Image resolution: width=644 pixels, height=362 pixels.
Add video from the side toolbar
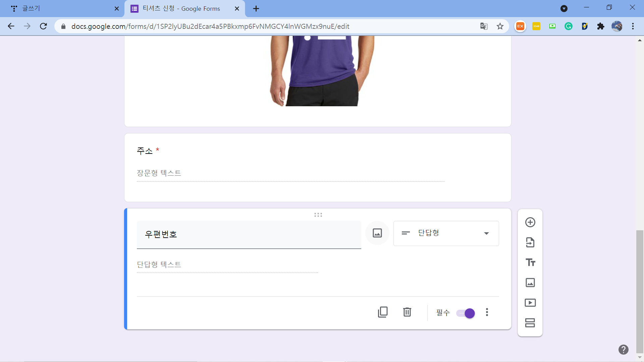click(530, 303)
